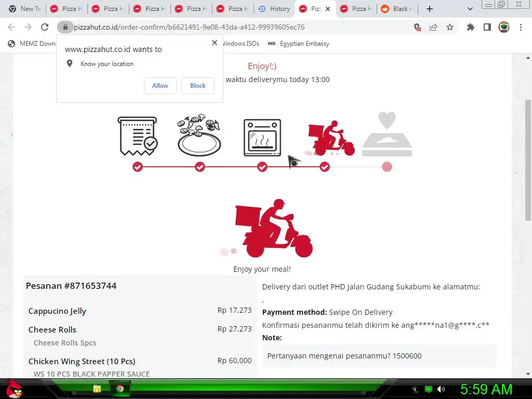Open the Chrome profile avatar
Screen dimensions: 532x399
[504, 27]
